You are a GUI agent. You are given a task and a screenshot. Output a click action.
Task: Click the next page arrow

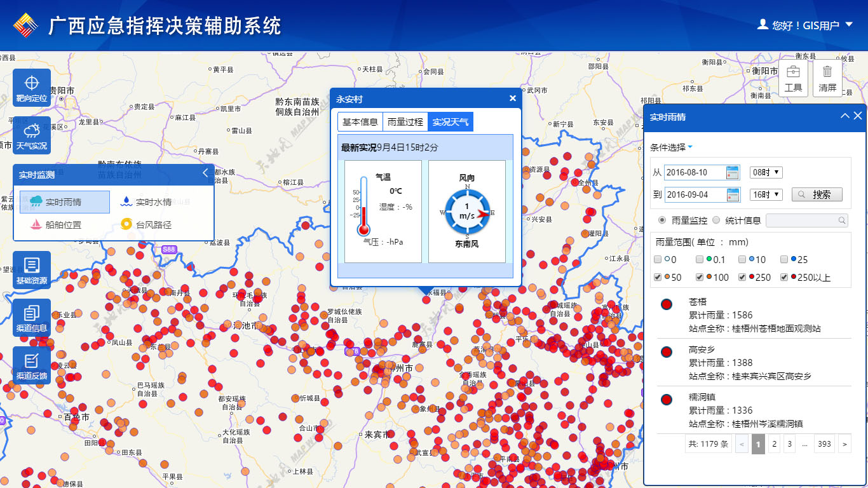[844, 444]
